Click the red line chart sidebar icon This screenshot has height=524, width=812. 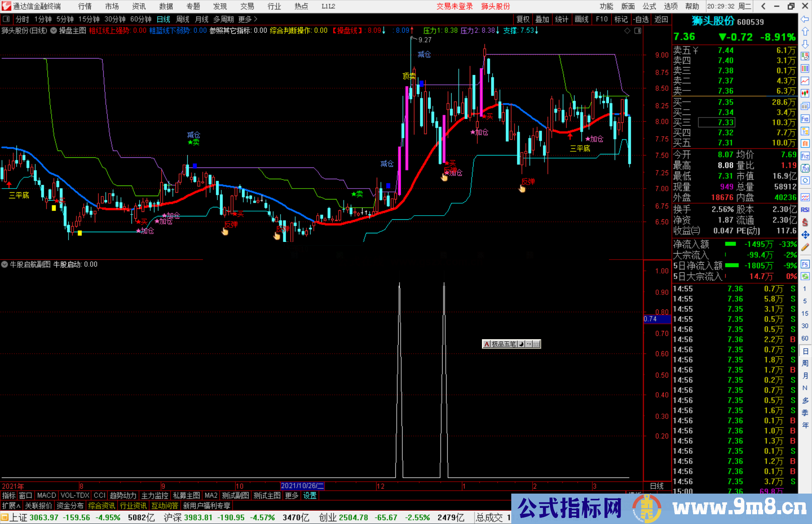coord(805,81)
